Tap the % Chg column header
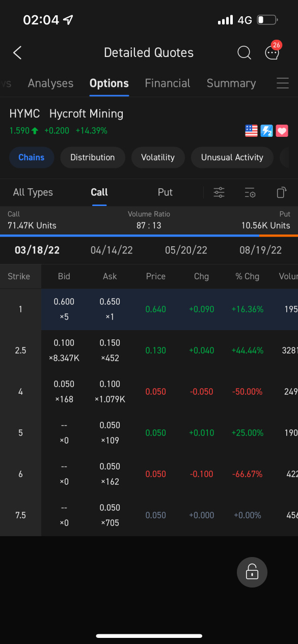Viewport: 298px width, 644px height. 248,276
